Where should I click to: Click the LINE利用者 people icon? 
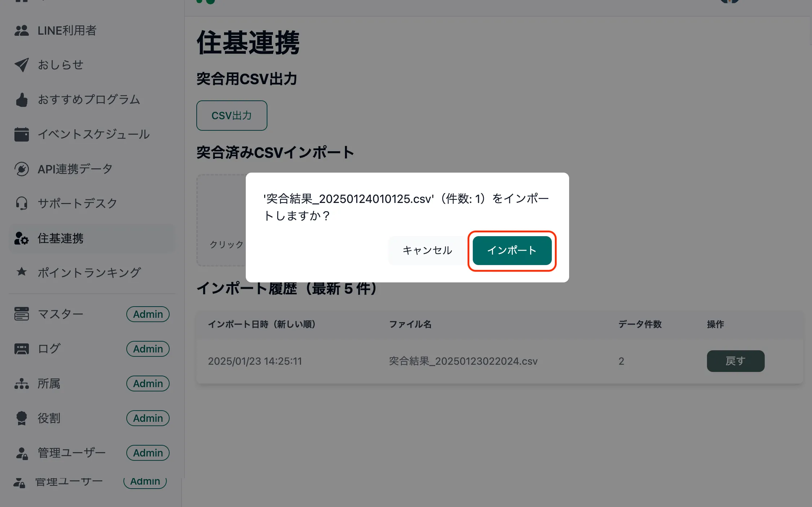coord(21,31)
